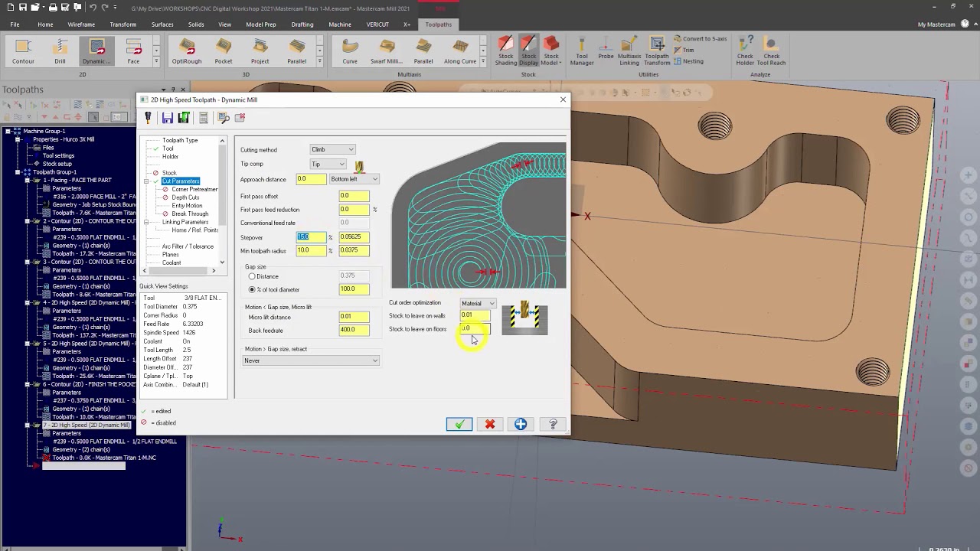Image resolution: width=980 pixels, height=551 pixels.
Task: Open the Tool Manager
Action: click(x=582, y=51)
